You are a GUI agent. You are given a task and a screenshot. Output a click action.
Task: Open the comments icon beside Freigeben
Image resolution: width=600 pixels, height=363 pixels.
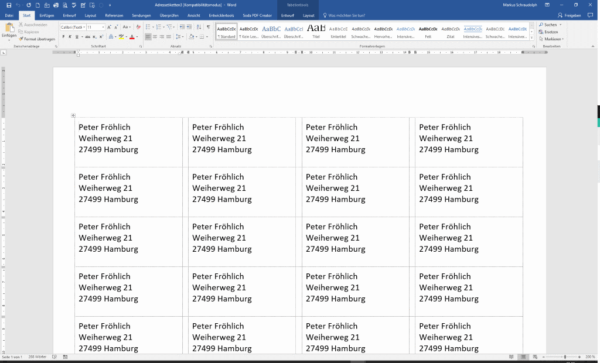click(x=590, y=15)
